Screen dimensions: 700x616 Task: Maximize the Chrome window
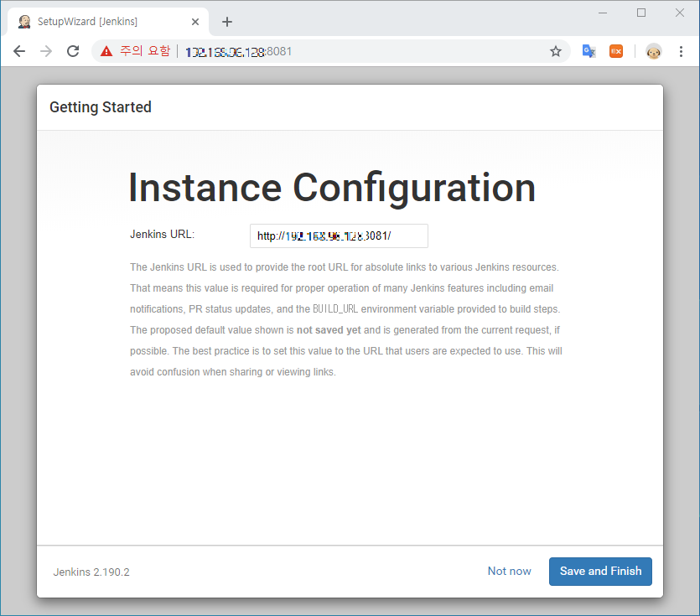[x=641, y=13]
